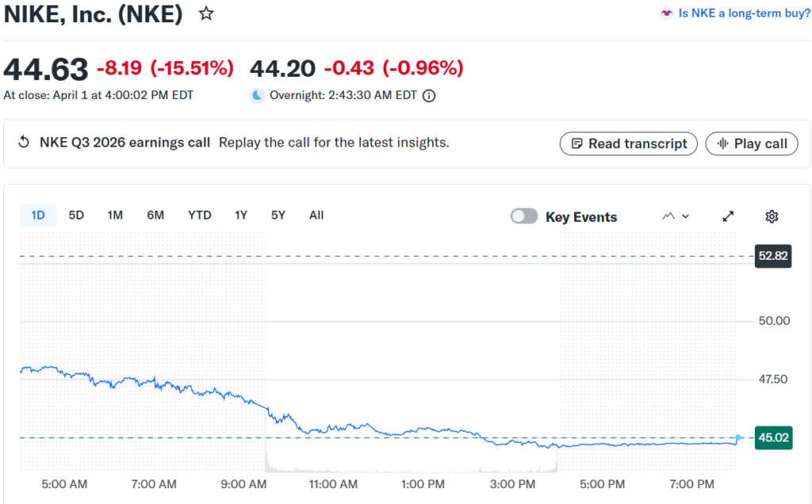812x504 pixels.
Task: Open chart settings gear icon
Action: click(772, 216)
